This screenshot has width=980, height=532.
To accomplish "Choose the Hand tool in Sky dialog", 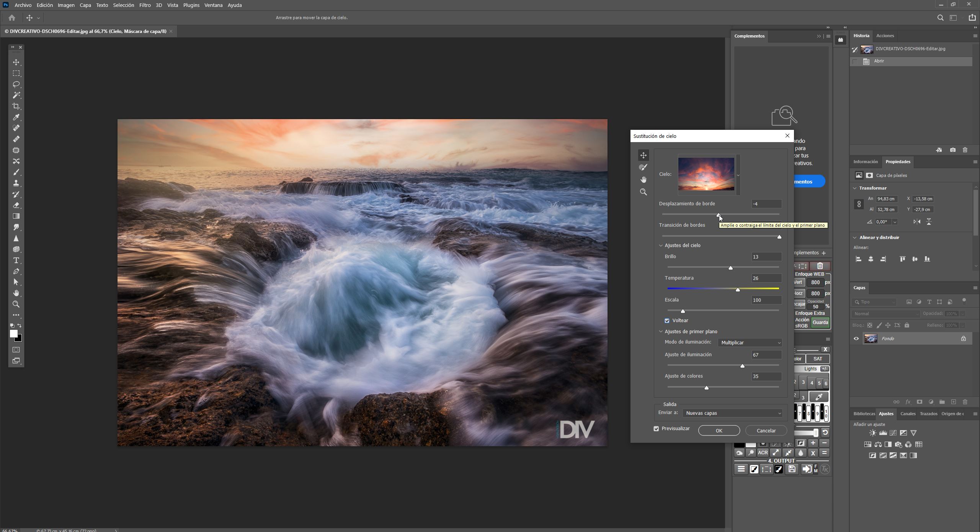I will 644,180.
